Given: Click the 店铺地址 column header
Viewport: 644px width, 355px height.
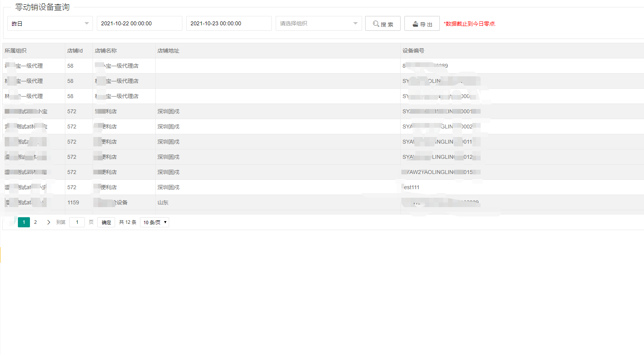Looking at the screenshot, I should coord(168,51).
